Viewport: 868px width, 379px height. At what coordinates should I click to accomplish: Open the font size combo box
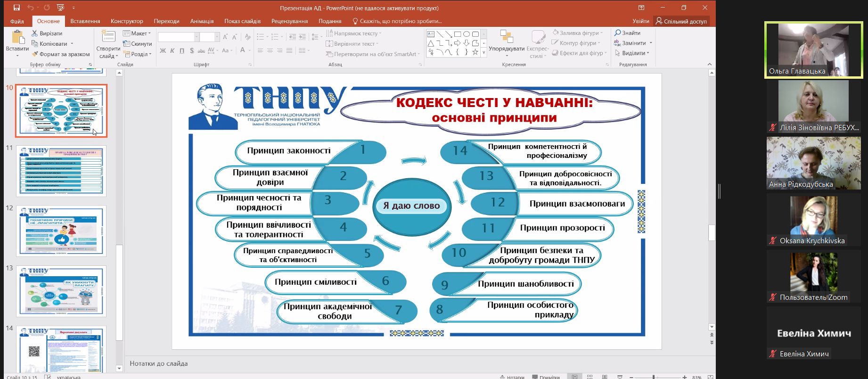pyautogui.click(x=209, y=37)
